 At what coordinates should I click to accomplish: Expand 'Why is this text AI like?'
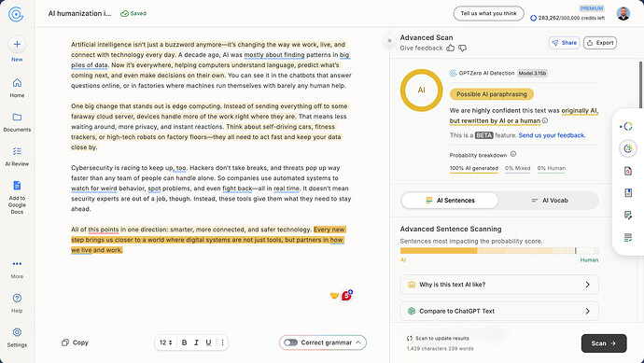point(499,285)
